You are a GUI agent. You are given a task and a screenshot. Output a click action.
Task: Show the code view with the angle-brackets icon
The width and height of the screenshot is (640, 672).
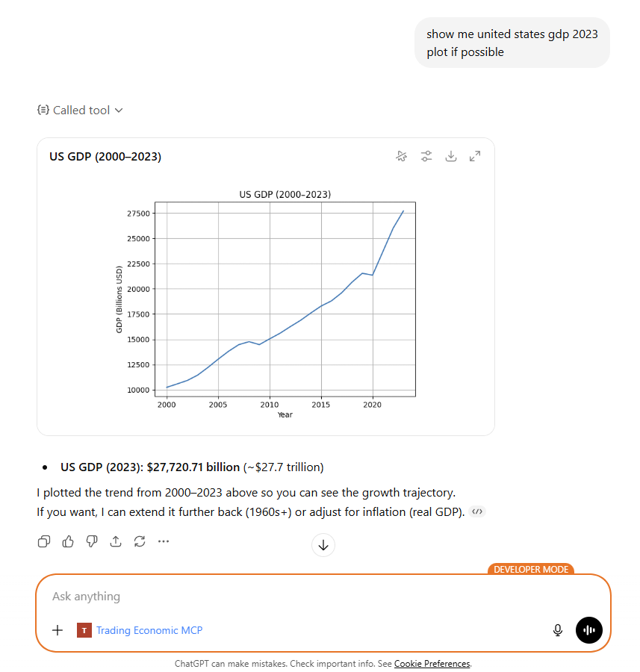click(x=476, y=511)
